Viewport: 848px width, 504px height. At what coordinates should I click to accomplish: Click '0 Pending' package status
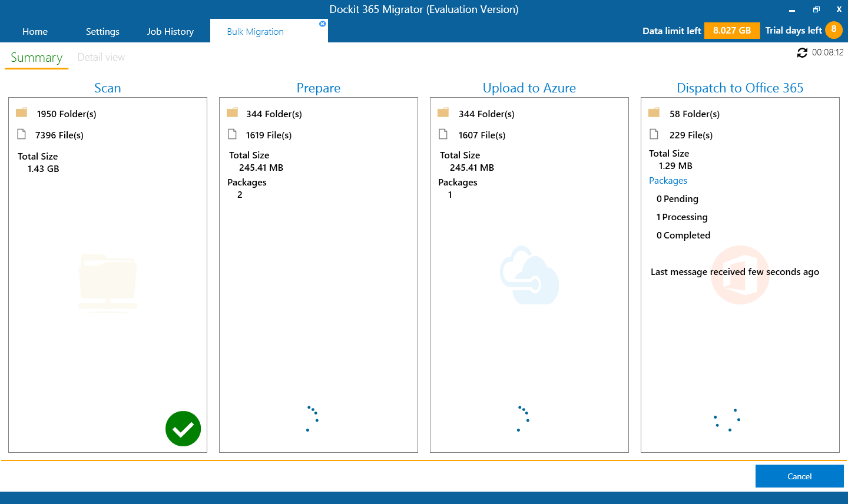pos(677,198)
